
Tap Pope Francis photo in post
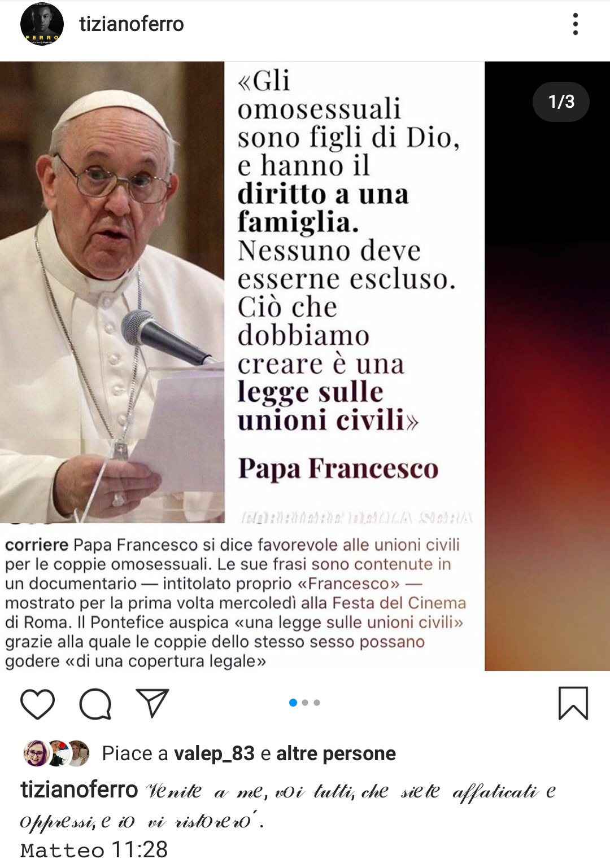coord(112,292)
